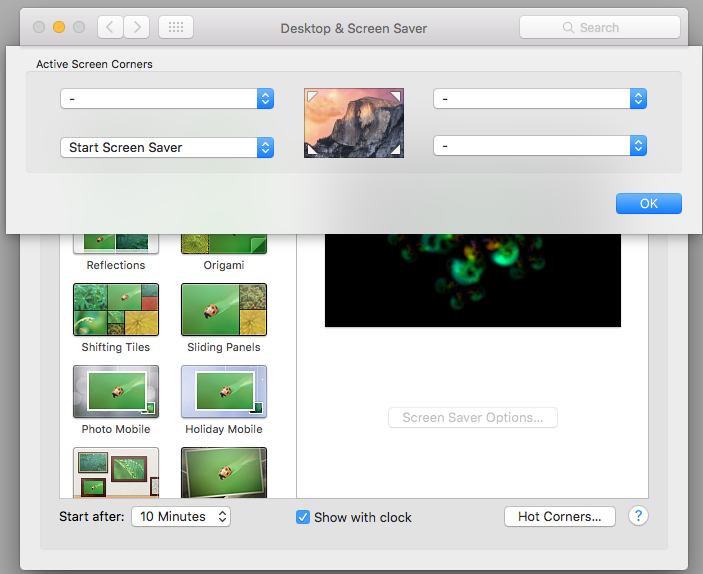Open the top-left corner action dropdown
Viewport: 703px width, 574px height.
coord(167,99)
